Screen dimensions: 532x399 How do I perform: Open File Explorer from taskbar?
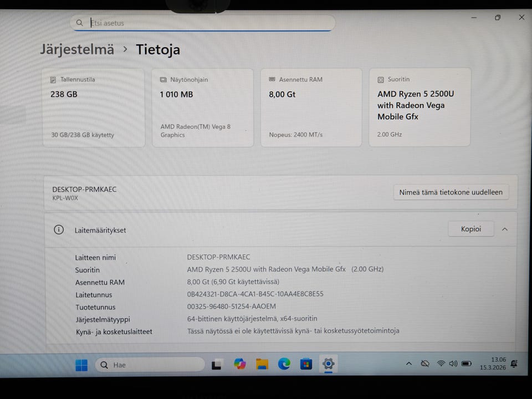(262, 364)
